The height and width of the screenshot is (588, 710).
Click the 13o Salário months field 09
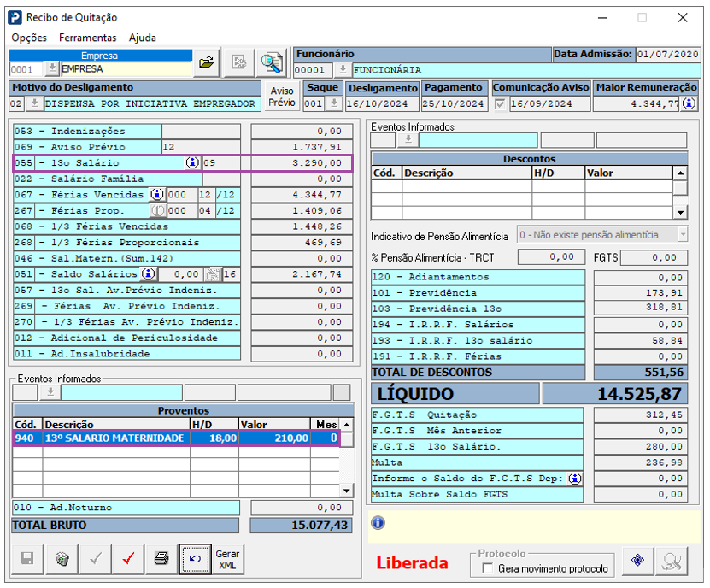[x=221, y=162]
